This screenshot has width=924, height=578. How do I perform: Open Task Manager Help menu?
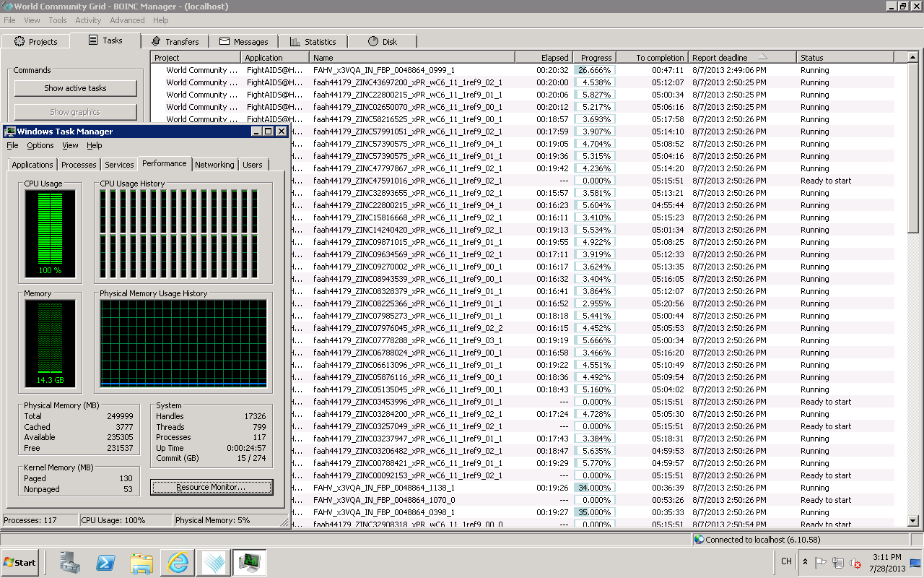tap(95, 145)
